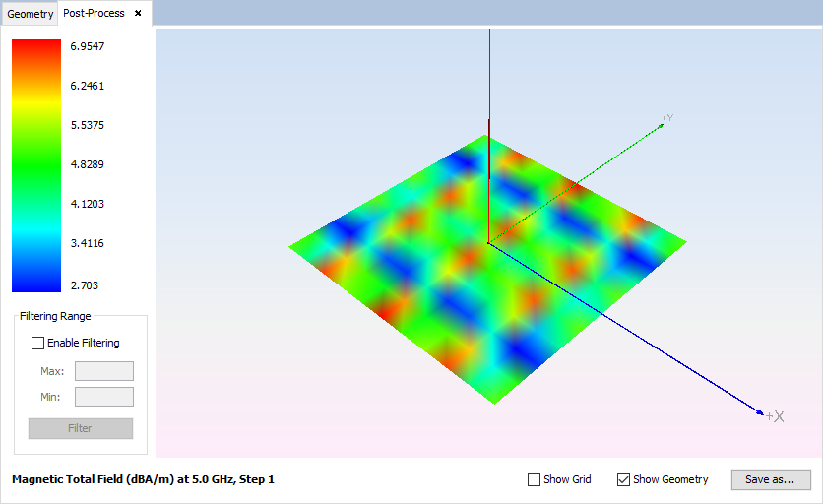Click the +X axis label
The width and height of the screenshot is (823, 504).
(x=775, y=416)
